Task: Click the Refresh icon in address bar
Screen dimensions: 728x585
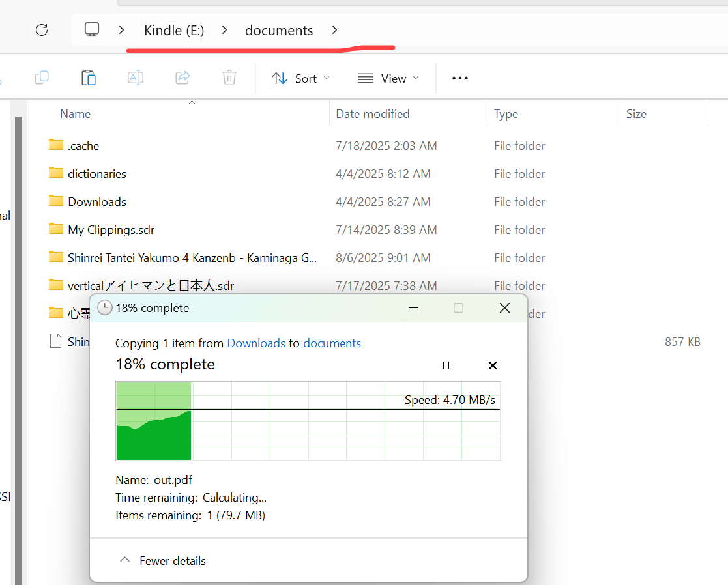Action: click(42, 30)
